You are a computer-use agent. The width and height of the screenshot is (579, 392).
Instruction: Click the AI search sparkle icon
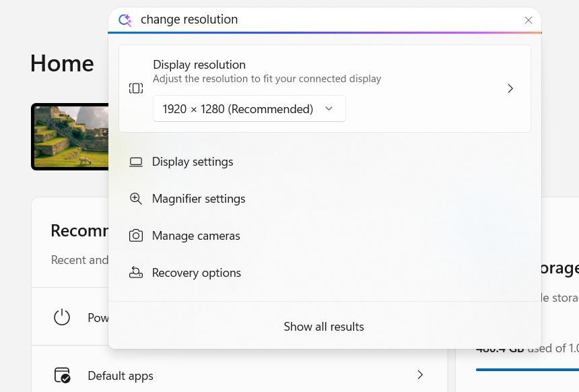coord(125,20)
